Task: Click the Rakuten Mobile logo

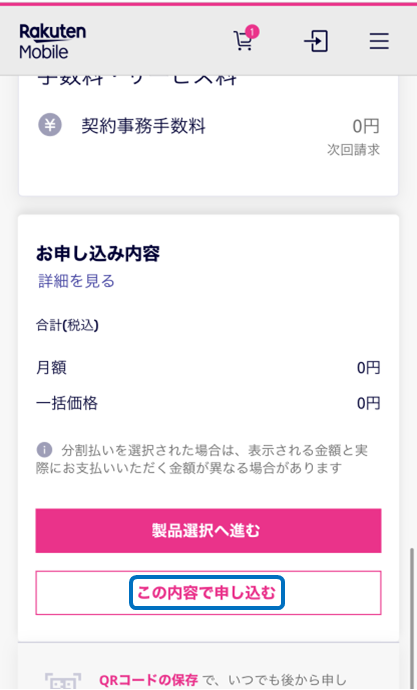Action: pos(52,42)
